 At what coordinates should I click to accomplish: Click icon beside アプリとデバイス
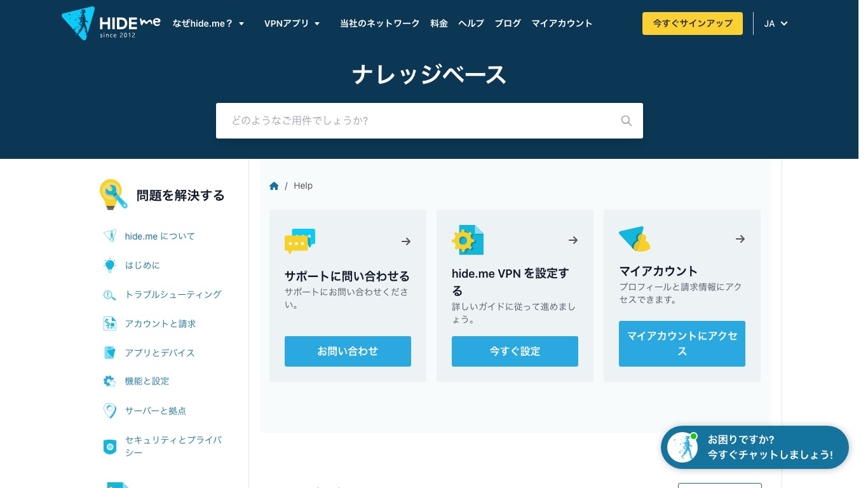pos(110,353)
